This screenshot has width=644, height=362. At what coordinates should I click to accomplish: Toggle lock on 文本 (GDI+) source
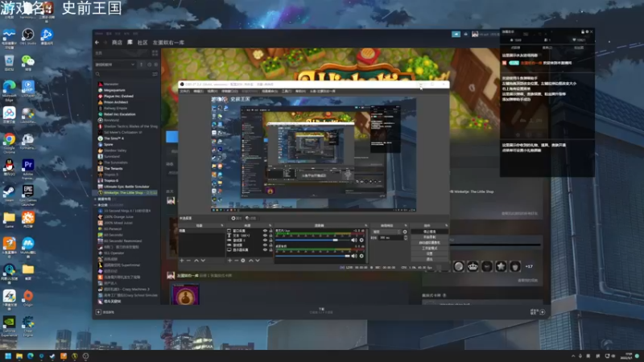[x=270, y=235]
